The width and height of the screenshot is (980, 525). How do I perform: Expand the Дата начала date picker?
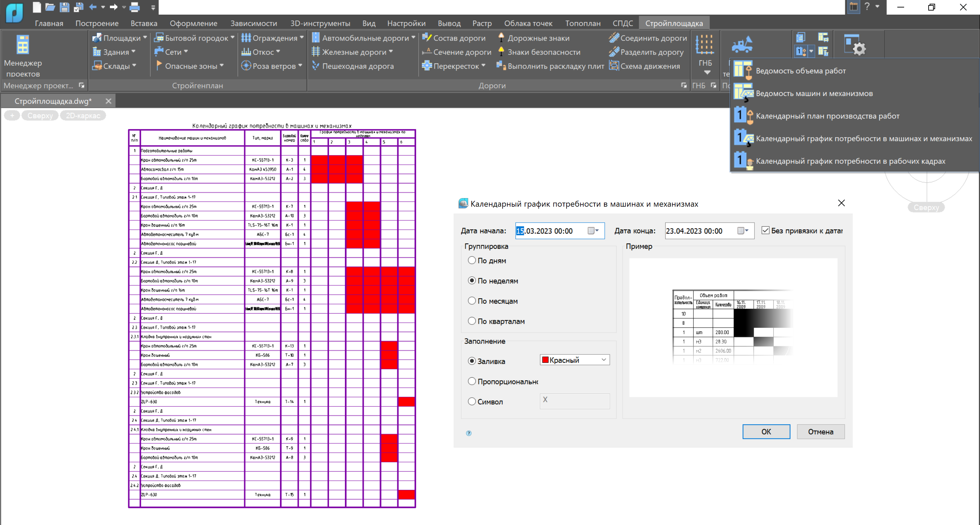(597, 231)
